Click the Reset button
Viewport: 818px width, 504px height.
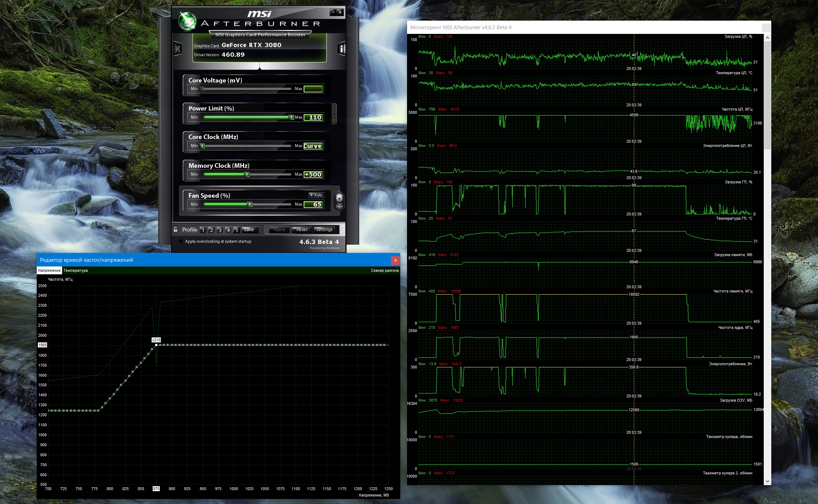click(302, 230)
